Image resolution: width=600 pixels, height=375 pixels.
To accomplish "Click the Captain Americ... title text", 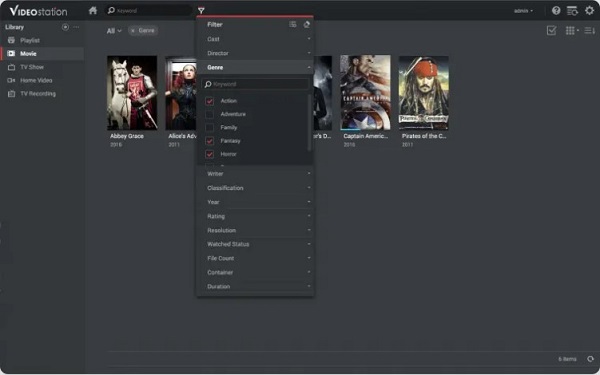I will (366, 136).
